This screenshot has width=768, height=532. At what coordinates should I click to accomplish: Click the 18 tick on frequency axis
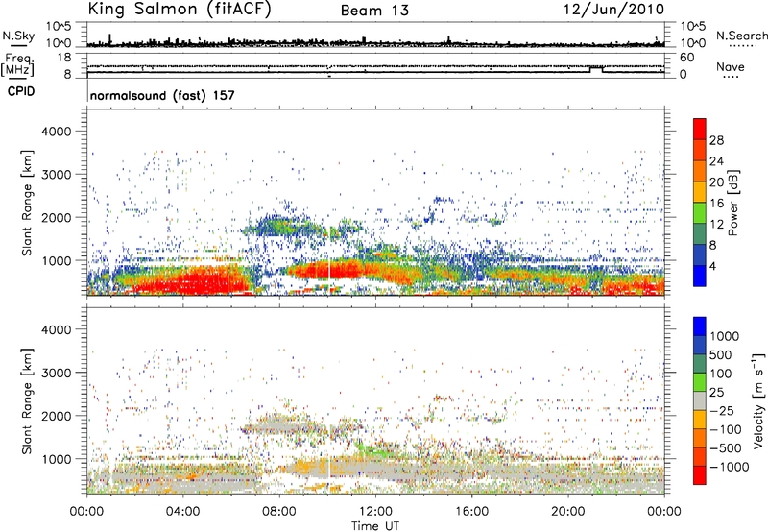click(64, 58)
